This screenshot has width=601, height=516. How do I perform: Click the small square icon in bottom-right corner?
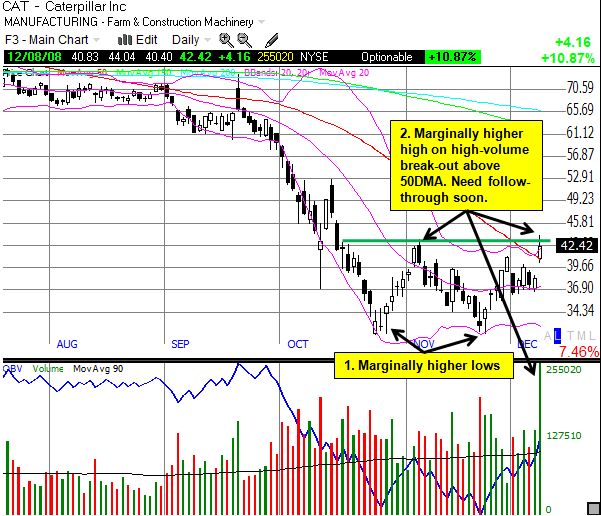click(594, 508)
